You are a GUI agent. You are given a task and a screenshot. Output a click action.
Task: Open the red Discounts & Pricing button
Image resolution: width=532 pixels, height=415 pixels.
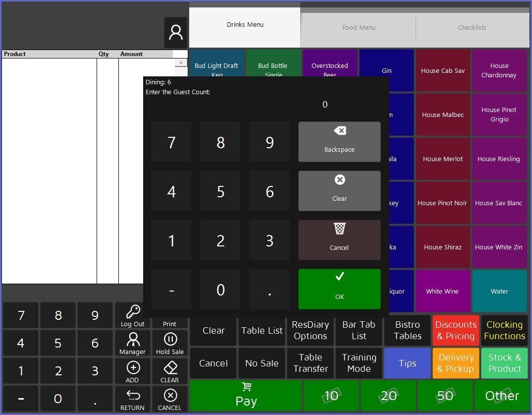[x=456, y=330]
